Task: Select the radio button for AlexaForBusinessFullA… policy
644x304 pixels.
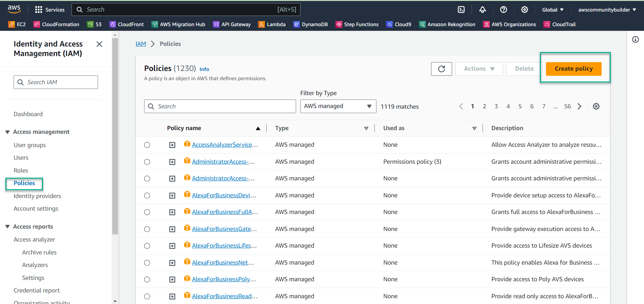Action: point(147,212)
